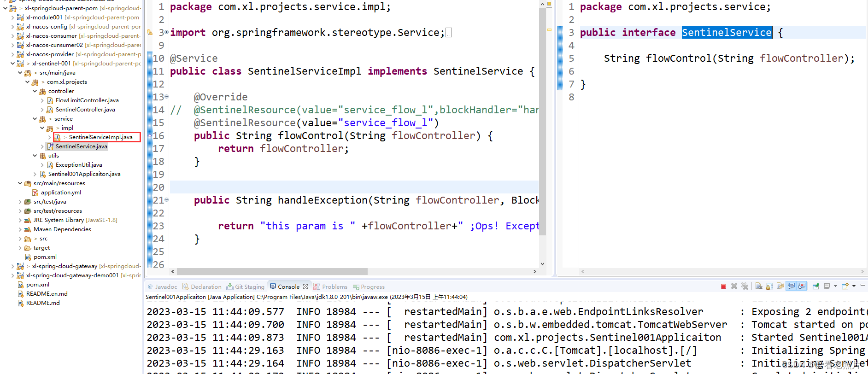This screenshot has height=374, width=868.
Task: Minimize the Console view panel
Action: tap(863, 286)
